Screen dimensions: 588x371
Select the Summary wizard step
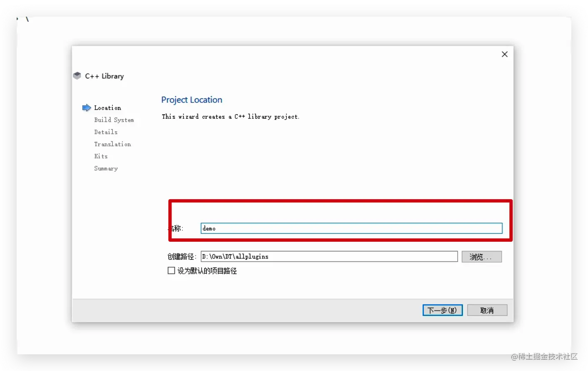(x=106, y=168)
